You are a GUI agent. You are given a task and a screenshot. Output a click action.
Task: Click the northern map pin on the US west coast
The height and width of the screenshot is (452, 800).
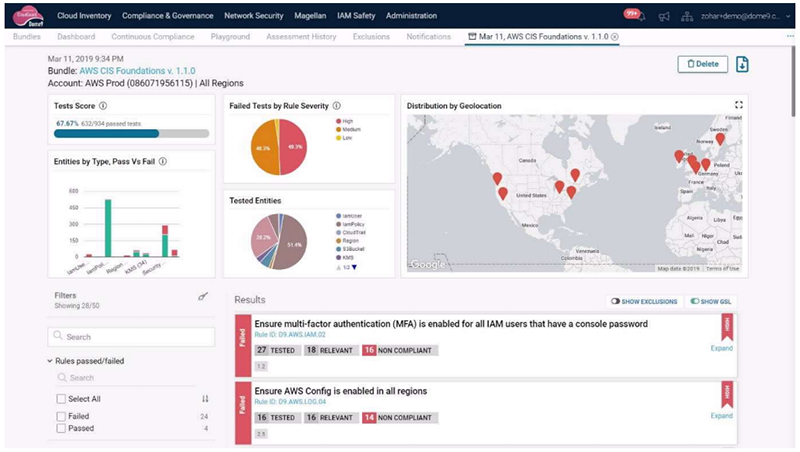[497, 179]
